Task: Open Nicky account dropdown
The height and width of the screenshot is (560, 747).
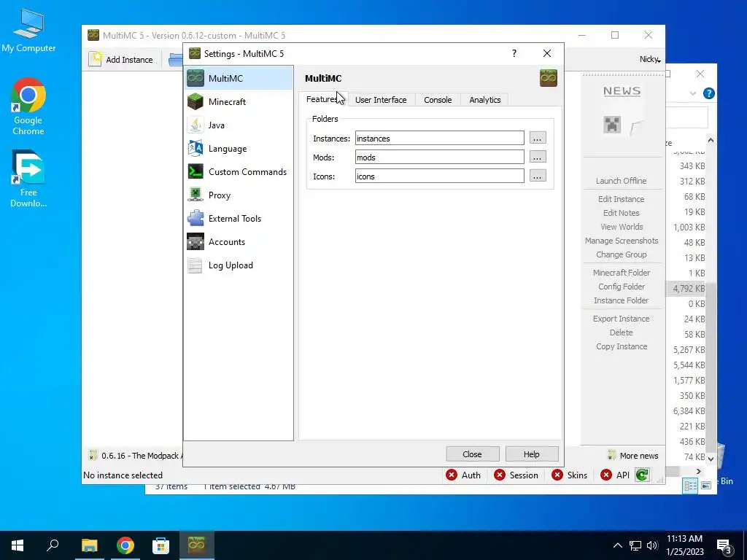Action: [x=650, y=59]
